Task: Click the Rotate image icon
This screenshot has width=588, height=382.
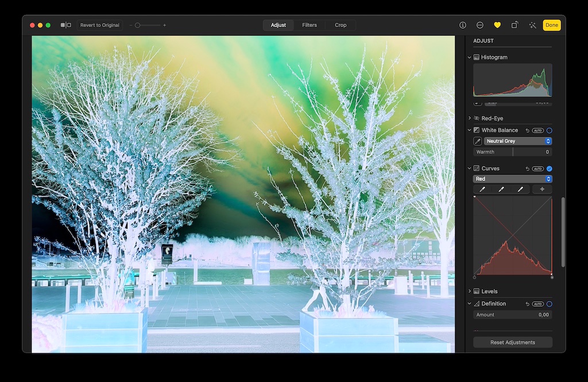Action: (x=515, y=25)
